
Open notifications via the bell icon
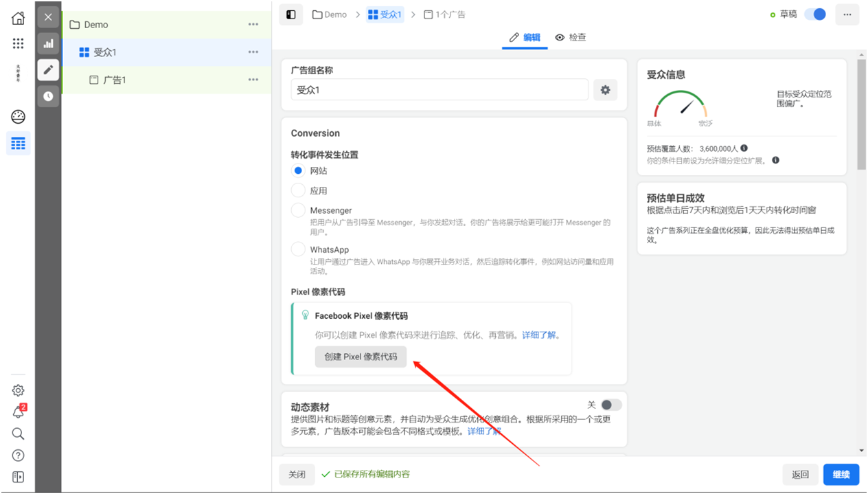(18, 412)
